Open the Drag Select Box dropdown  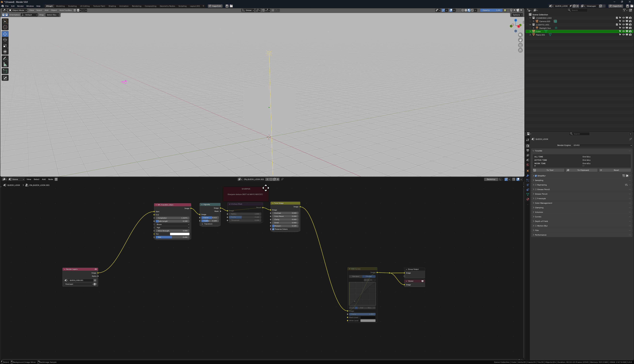pos(53,15)
